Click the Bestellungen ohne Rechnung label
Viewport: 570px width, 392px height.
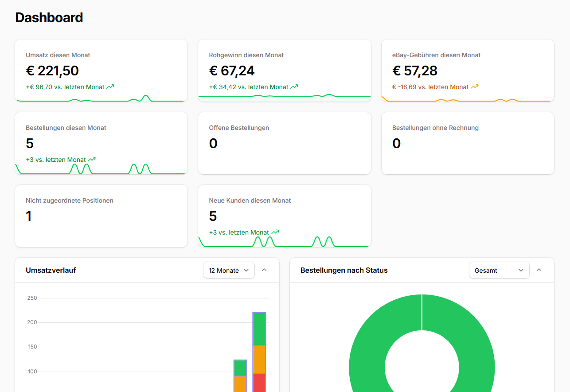pos(435,128)
